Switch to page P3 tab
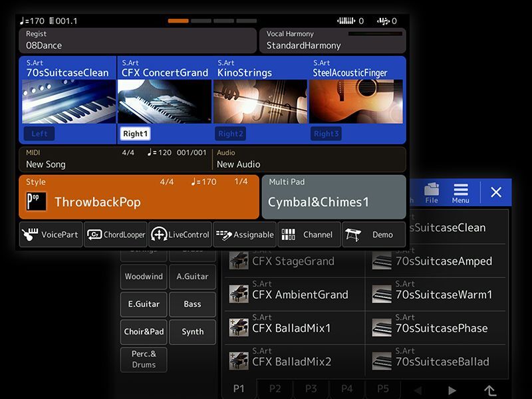The height and width of the screenshot is (399, 532). click(311, 389)
